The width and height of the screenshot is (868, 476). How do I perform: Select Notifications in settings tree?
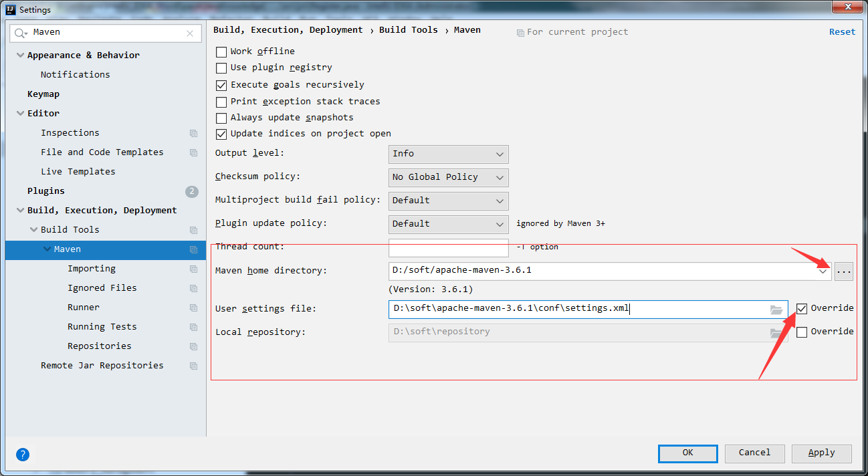75,75
